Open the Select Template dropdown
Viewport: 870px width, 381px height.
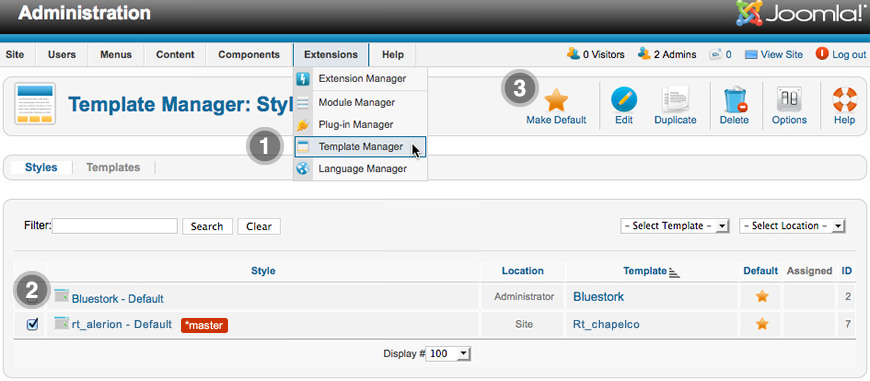click(675, 226)
